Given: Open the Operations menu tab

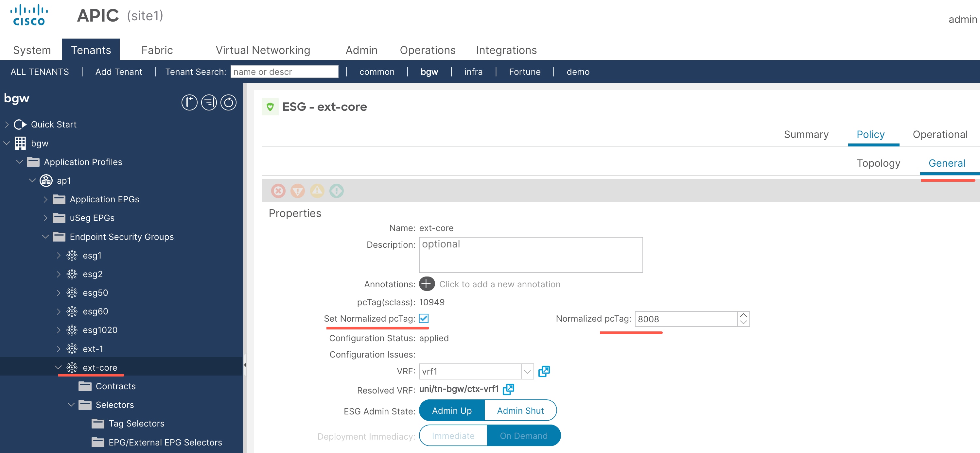Looking at the screenshot, I should point(428,50).
